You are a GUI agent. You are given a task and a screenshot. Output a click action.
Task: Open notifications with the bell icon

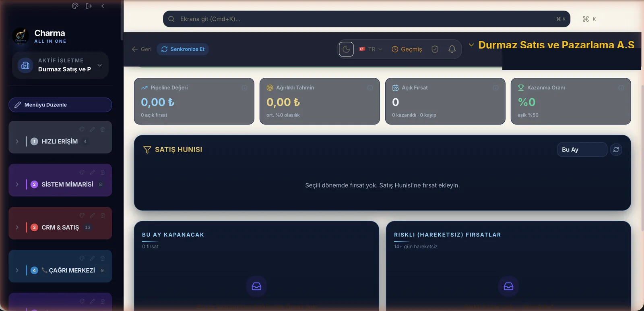[452, 49]
